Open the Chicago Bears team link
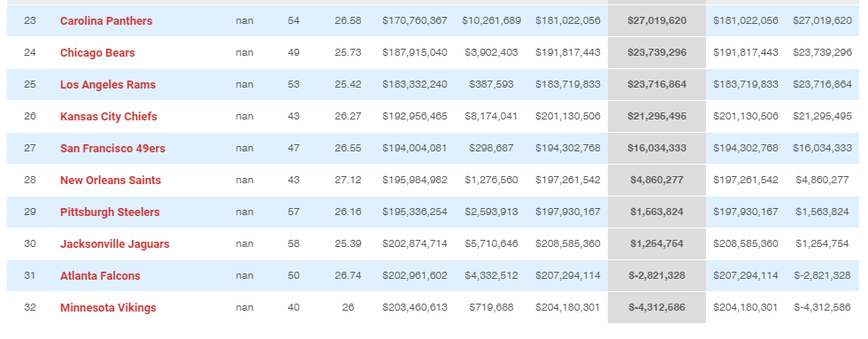Viewport: 868px width, 339px height. (x=97, y=52)
